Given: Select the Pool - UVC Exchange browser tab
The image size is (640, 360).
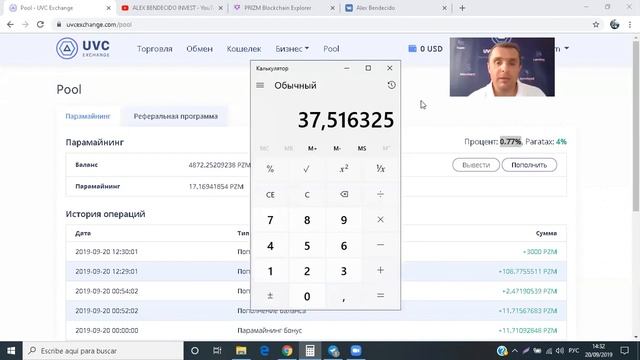Looking at the screenshot, I should (59, 8).
